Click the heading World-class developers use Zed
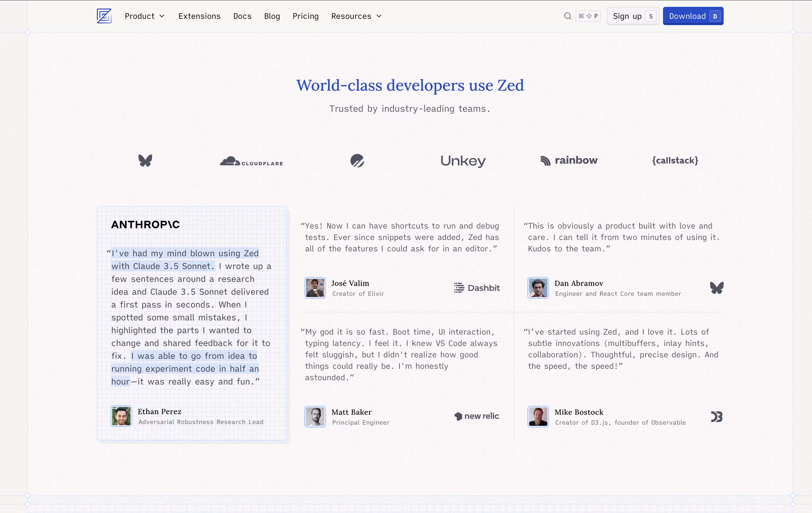This screenshot has height=513, width=812. coord(410,85)
